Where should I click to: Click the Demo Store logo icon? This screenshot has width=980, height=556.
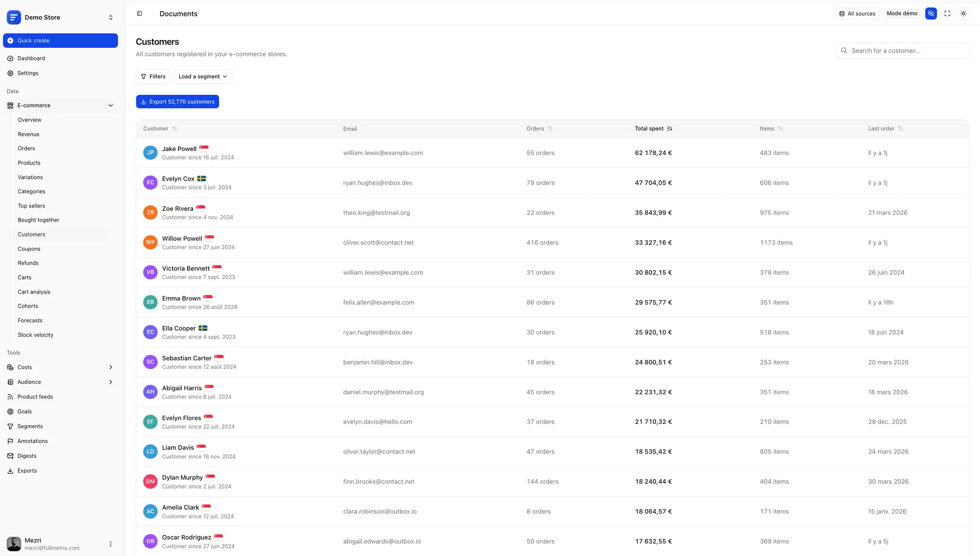pyautogui.click(x=14, y=17)
